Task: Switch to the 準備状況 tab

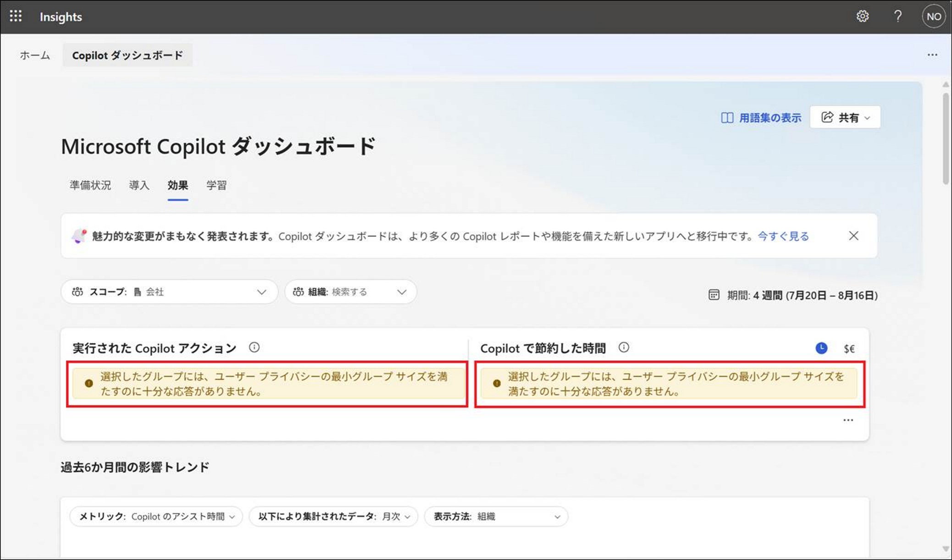Action: tap(90, 185)
